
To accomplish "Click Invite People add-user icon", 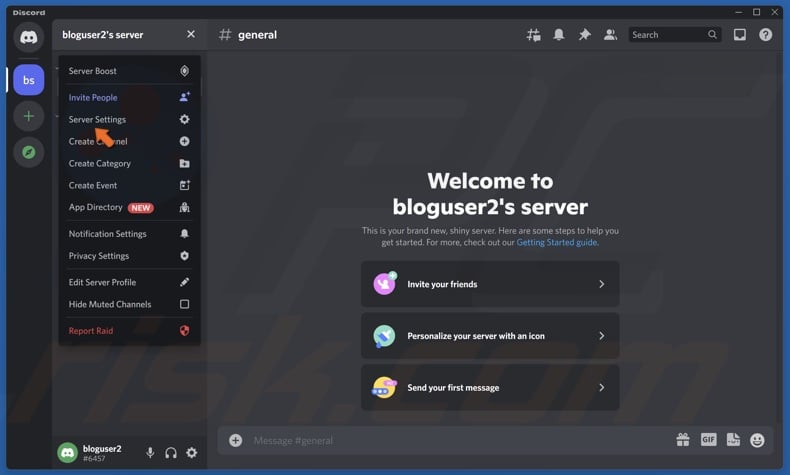I will click(x=185, y=97).
